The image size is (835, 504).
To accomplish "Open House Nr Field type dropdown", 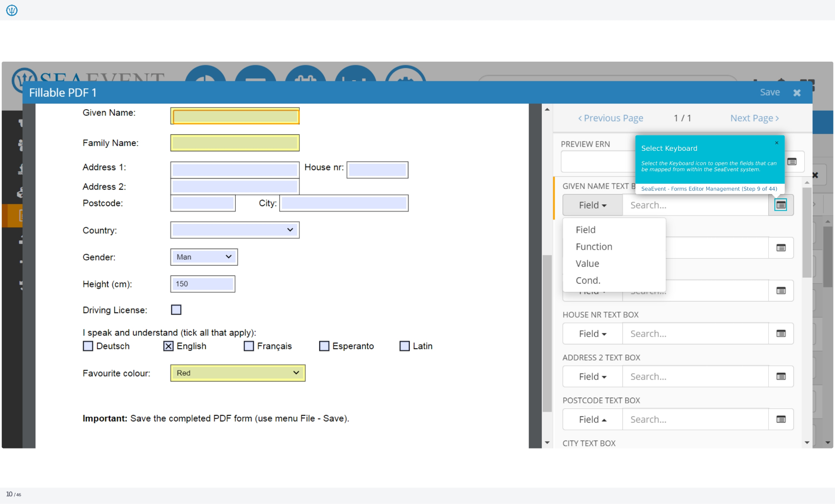I will [x=593, y=334].
